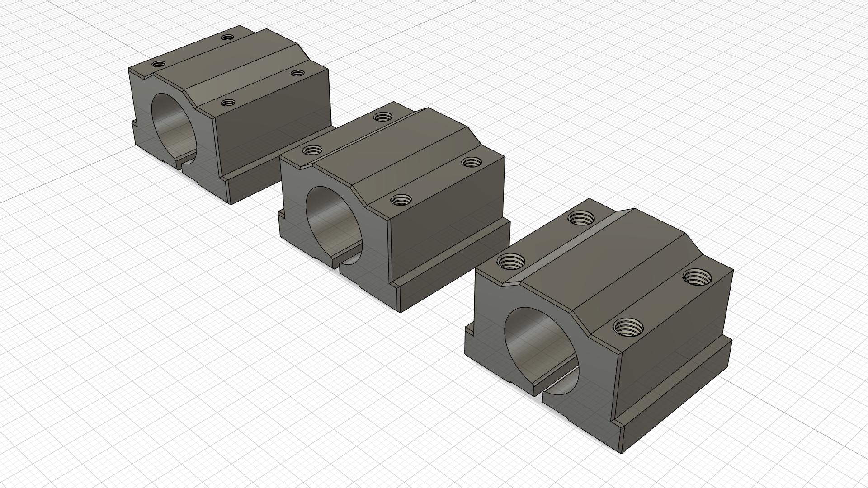This screenshot has width=868, height=488.
Task: Pick middle block's front-left threaded hole
Action: (x=313, y=150)
